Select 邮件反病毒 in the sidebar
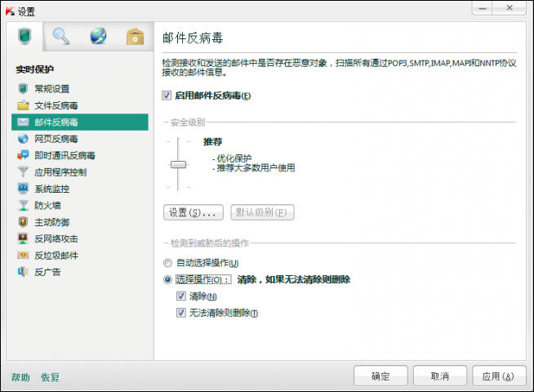The height and width of the screenshot is (392, 534). (80, 122)
